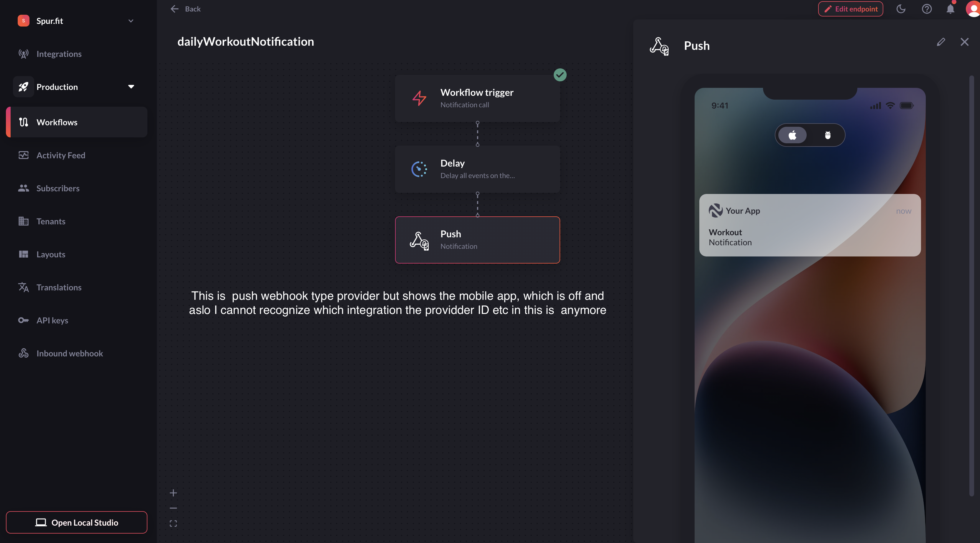This screenshot has width=980, height=543.
Task: Click the back arrow icon
Action: coord(175,9)
